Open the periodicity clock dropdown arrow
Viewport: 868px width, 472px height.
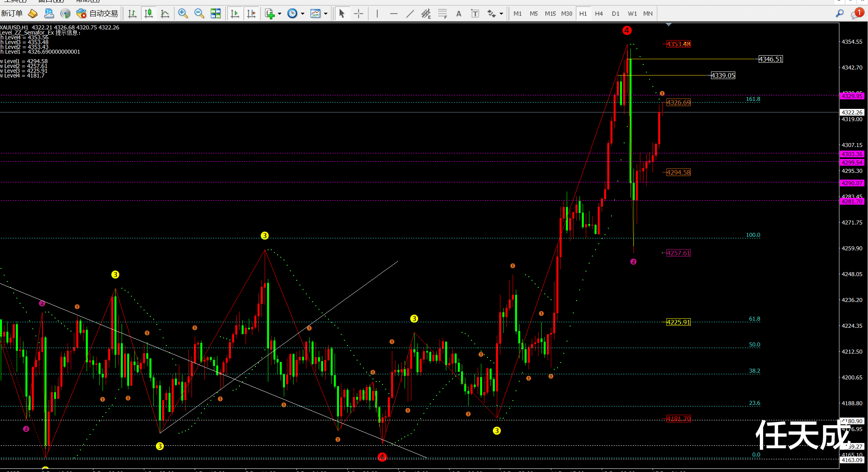[303, 14]
